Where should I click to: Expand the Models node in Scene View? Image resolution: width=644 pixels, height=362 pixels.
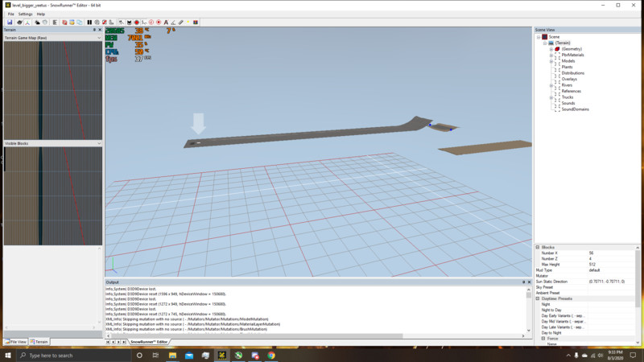(x=551, y=61)
